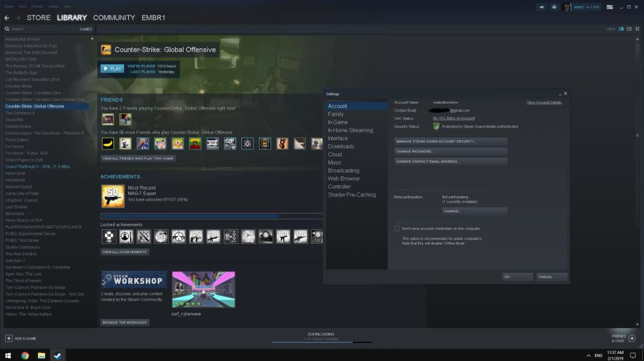Open the inbox notifications icon

554,7
